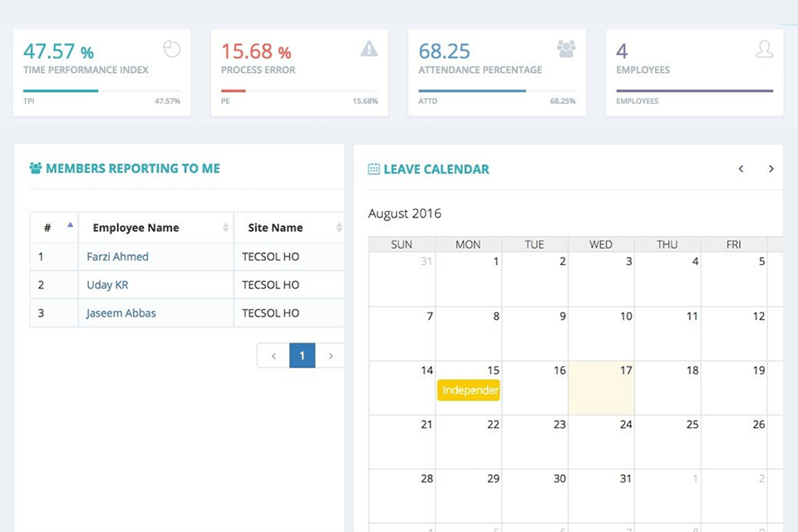Click the pie chart icon on TPI card

(171, 49)
